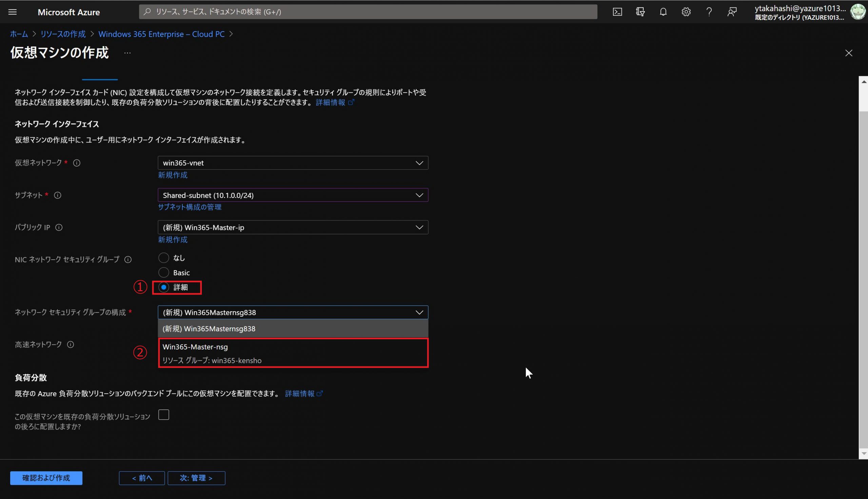Open the help question mark icon
The height and width of the screenshot is (499, 868).
tap(709, 12)
